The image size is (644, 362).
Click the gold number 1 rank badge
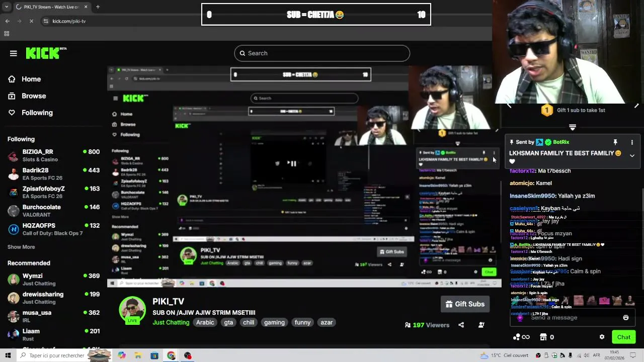click(x=547, y=110)
